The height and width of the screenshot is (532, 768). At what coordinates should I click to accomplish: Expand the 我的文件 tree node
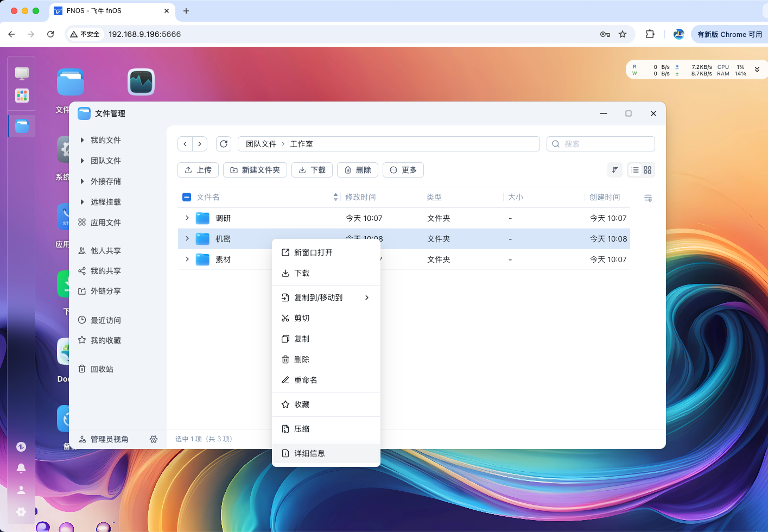[x=82, y=140]
